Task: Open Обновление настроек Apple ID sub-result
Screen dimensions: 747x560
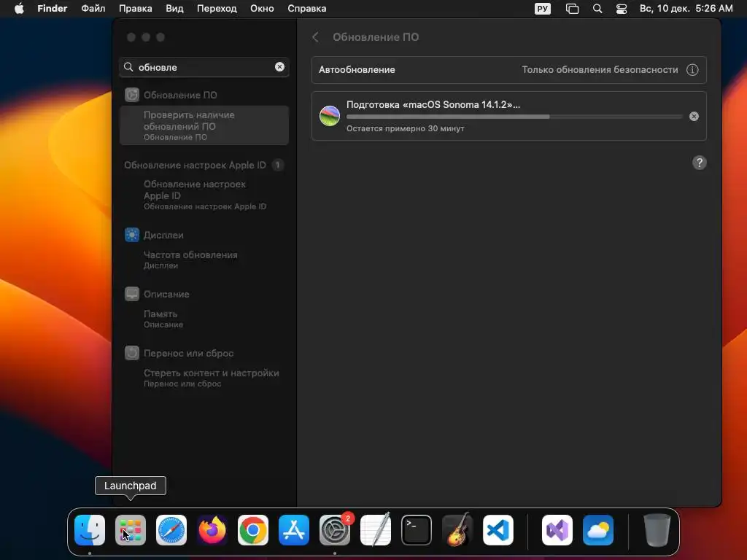Action: [205, 195]
